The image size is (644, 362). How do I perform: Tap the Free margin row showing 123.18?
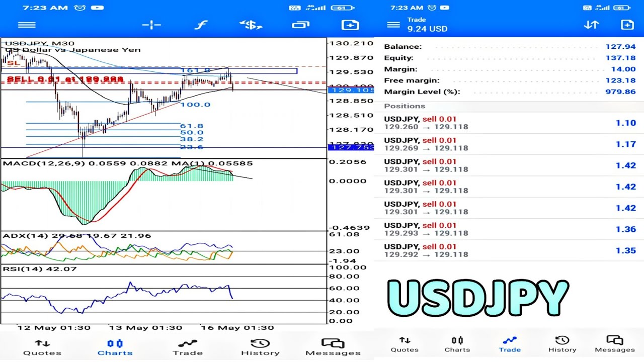pos(509,80)
